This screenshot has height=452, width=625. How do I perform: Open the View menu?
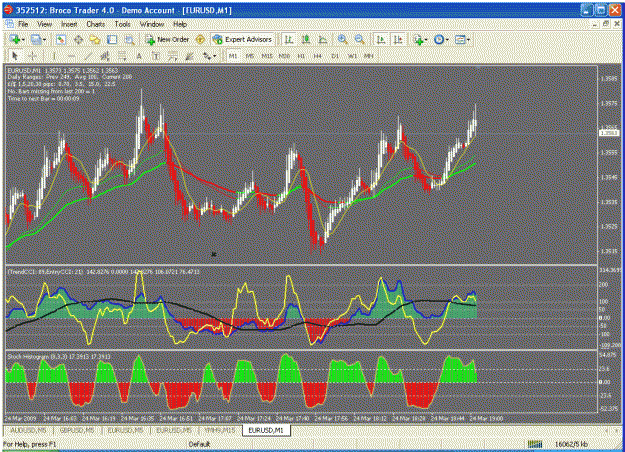(x=45, y=24)
